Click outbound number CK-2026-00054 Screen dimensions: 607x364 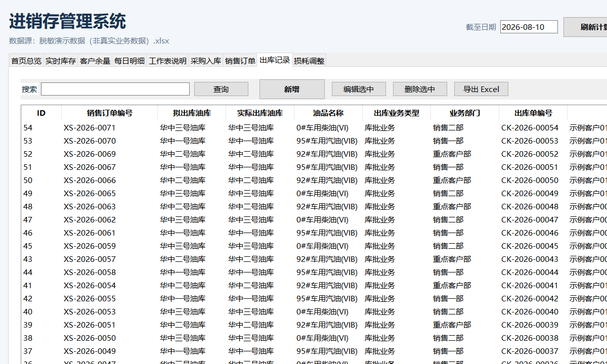click(x=530, y=127)
